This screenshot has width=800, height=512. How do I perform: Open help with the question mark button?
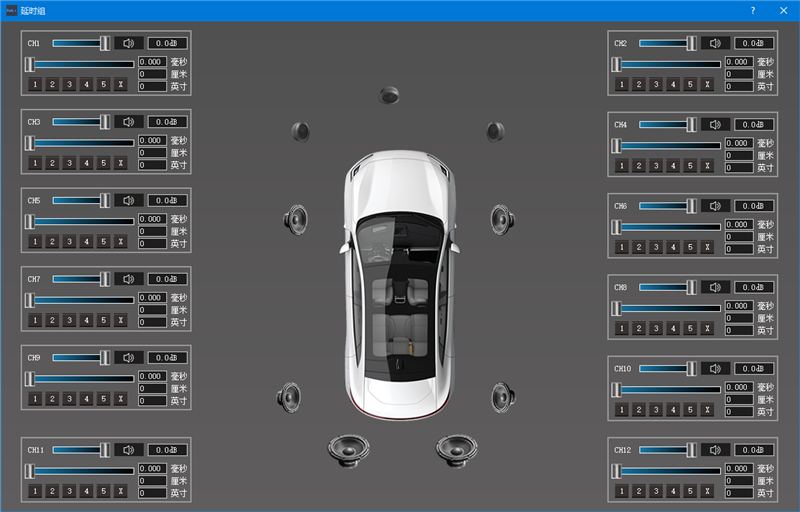pyautogui.click(x=753, y=11)
